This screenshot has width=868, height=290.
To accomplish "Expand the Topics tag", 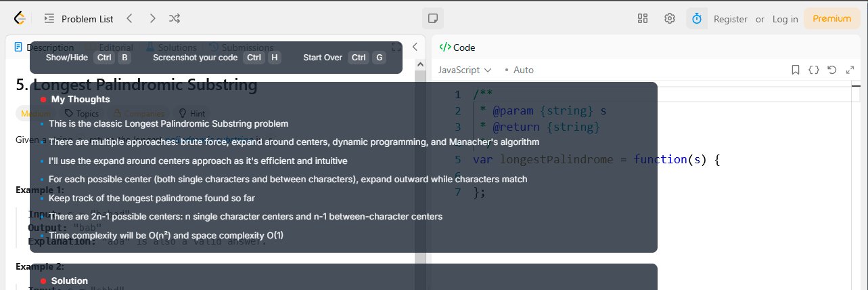I will click(x=82, y=114).
